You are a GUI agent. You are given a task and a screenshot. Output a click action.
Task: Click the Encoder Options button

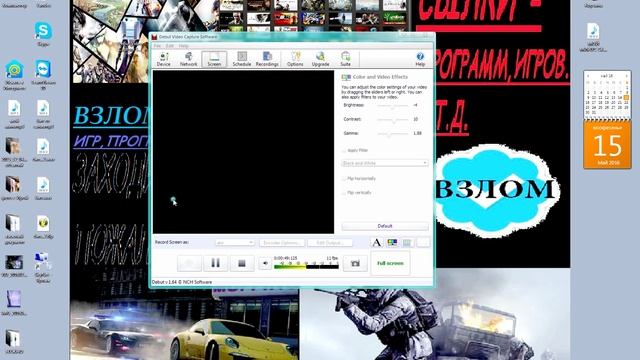(x=282, y=242)
